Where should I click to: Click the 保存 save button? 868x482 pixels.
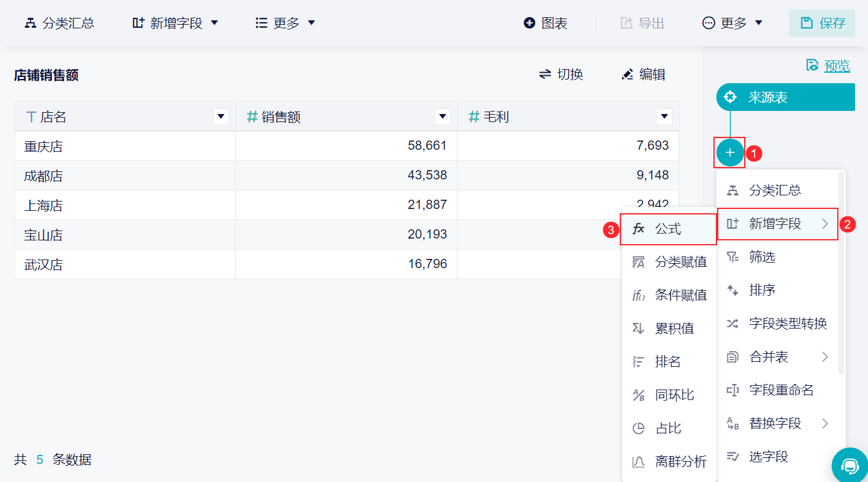point(822,23)
